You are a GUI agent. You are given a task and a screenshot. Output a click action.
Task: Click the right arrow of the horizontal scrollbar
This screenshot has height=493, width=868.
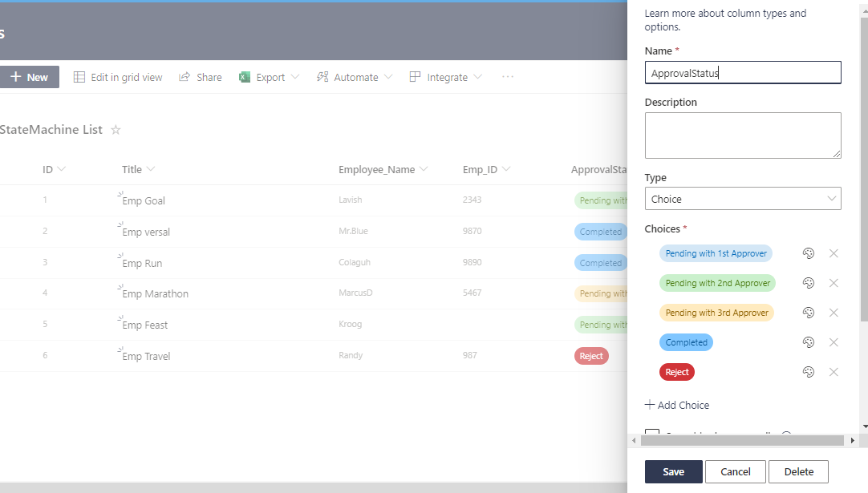pos(853,439)
